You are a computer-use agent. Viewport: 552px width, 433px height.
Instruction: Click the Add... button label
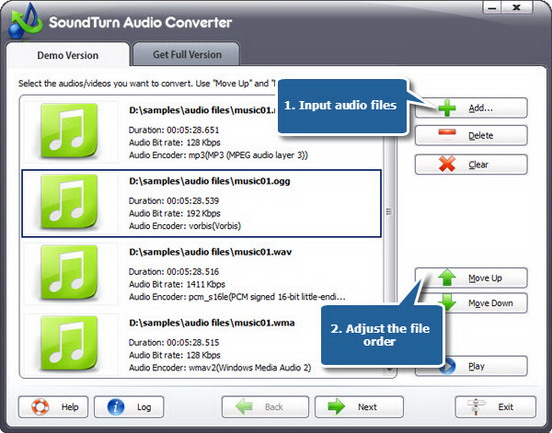(481, 108)
